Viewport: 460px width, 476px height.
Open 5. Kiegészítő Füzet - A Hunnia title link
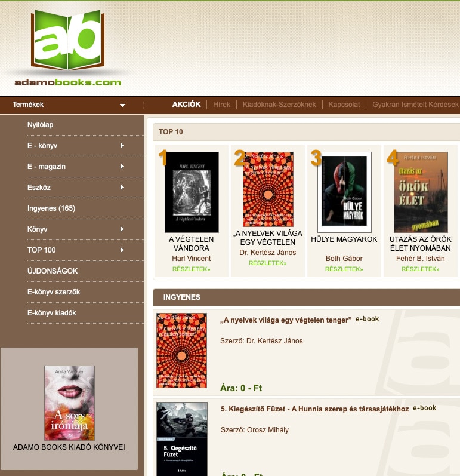(x=315, y=409)
